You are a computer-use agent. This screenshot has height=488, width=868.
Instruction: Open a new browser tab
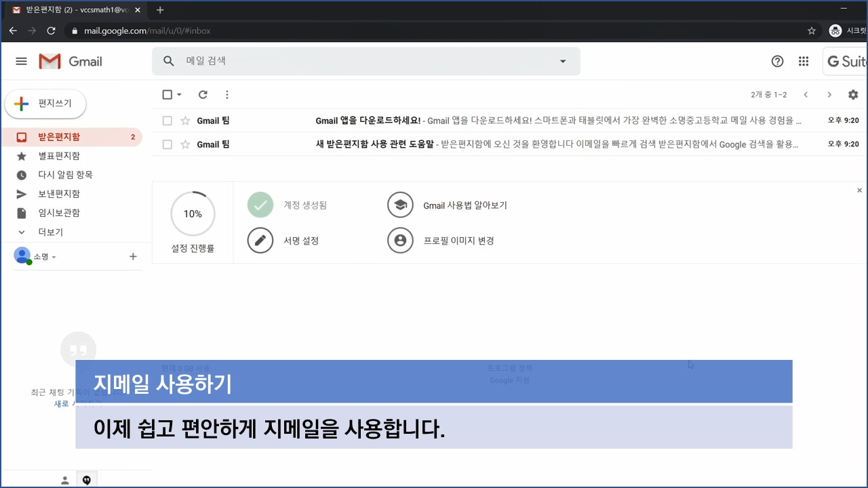[x=160, y=9]
